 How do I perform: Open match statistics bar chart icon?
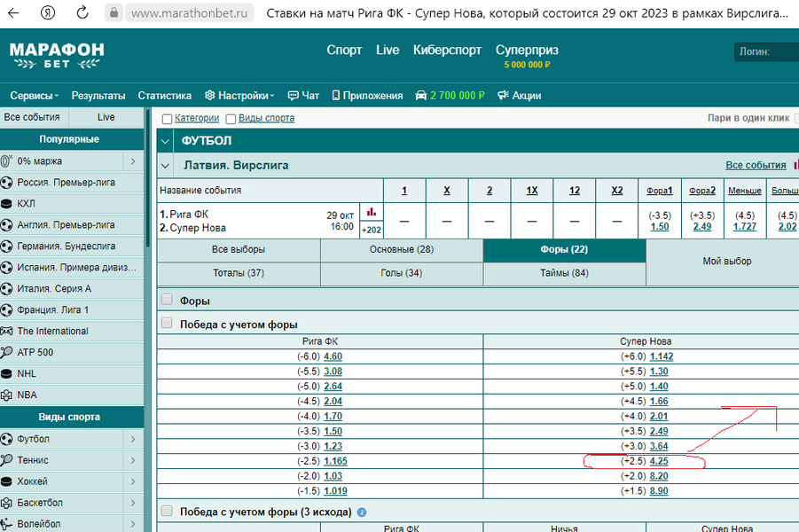372,213
